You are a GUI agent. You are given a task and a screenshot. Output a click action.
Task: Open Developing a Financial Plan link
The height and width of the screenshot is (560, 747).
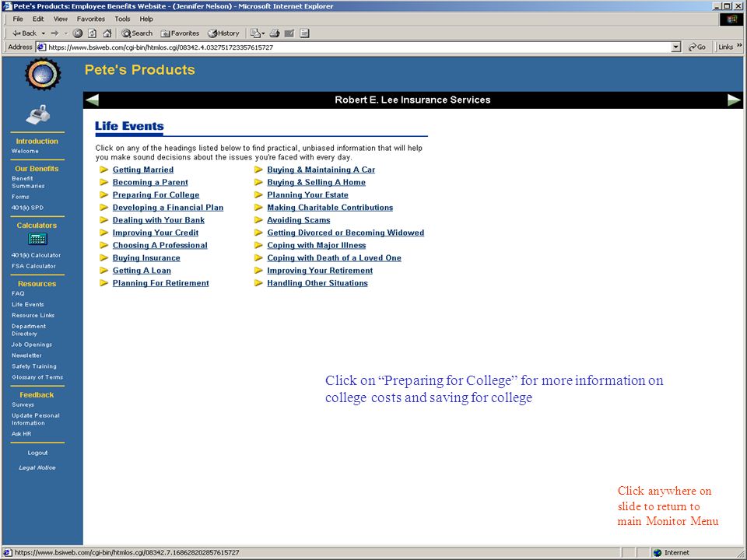168,208
